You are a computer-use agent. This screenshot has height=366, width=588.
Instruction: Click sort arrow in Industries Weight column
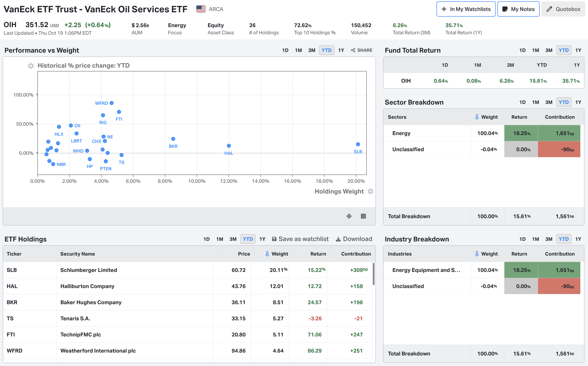tap(477, 254)
